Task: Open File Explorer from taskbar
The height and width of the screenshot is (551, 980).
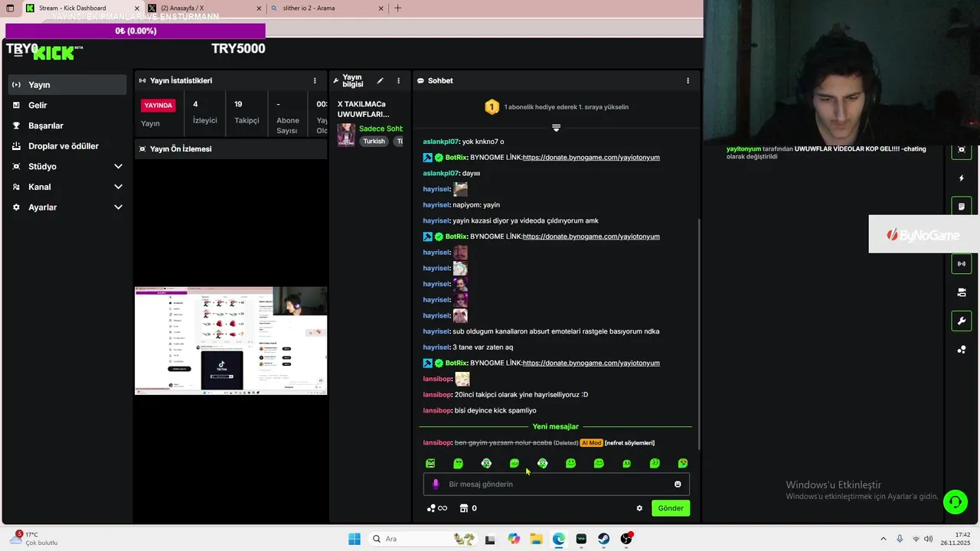Action: [x=536, y=539]
